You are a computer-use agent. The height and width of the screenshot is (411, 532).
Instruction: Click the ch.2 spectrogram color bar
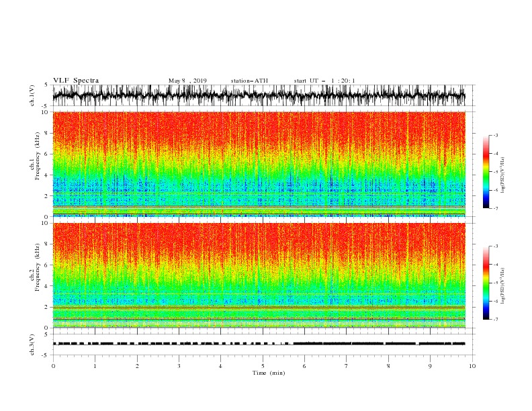[486, 283]
